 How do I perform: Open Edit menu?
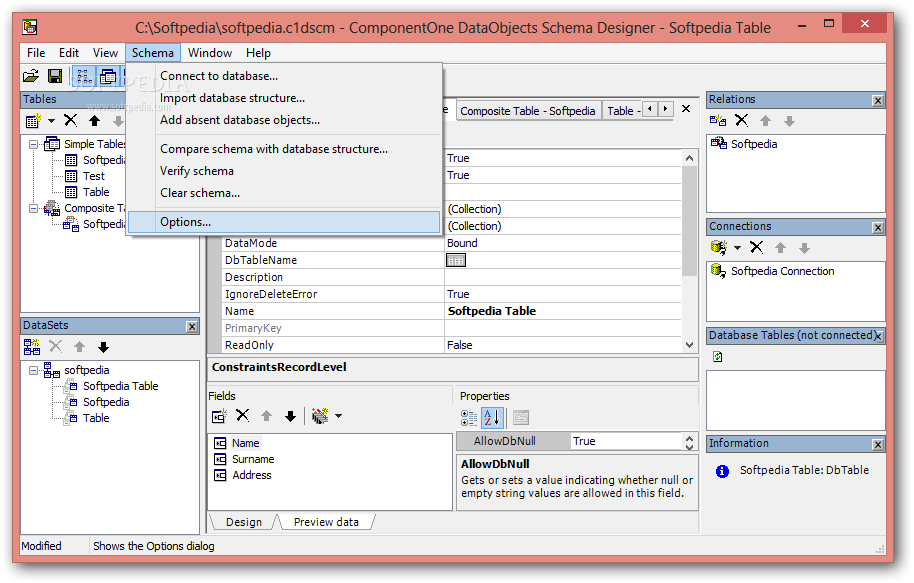coord(68,53)
